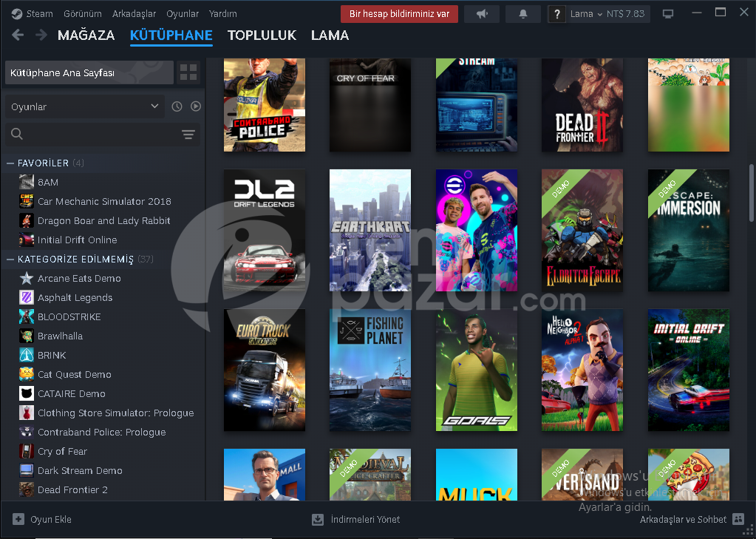Open the Arkadaşlar menu

tap(134, 14)
